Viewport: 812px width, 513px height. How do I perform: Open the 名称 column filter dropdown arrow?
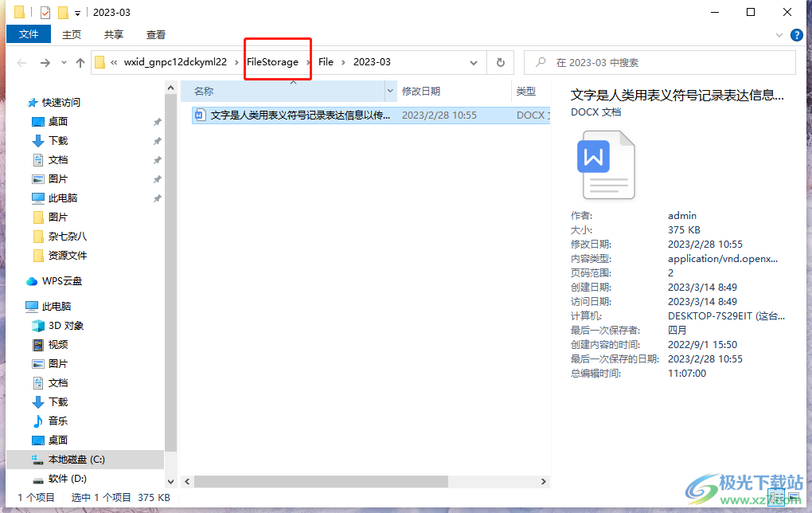(390, 91)
